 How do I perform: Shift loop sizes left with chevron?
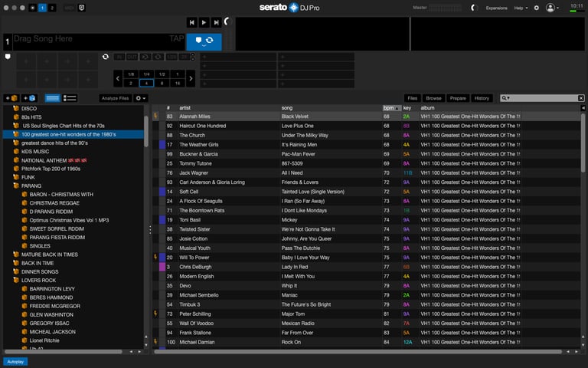coord(118,78)
